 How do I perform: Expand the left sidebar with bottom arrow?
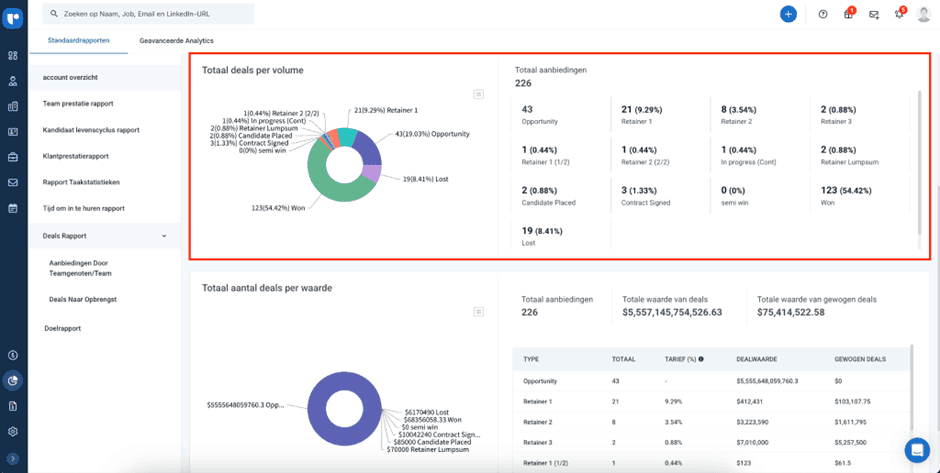coord(13,458)
